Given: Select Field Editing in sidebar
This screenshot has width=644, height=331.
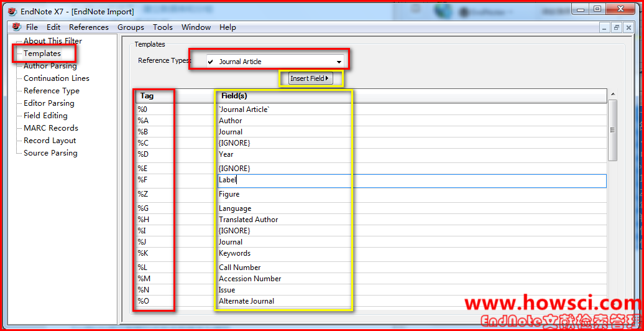Looking at the screenshot, I should [x=45, y=116].
